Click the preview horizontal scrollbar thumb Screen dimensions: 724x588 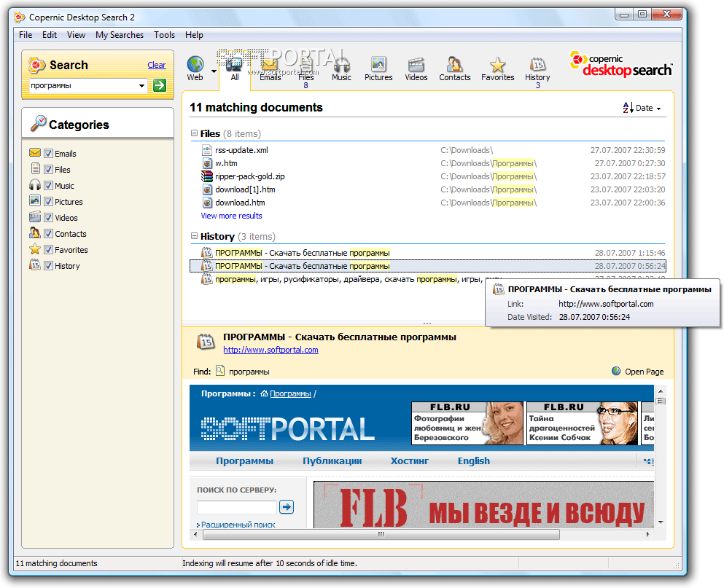point(381,535)
